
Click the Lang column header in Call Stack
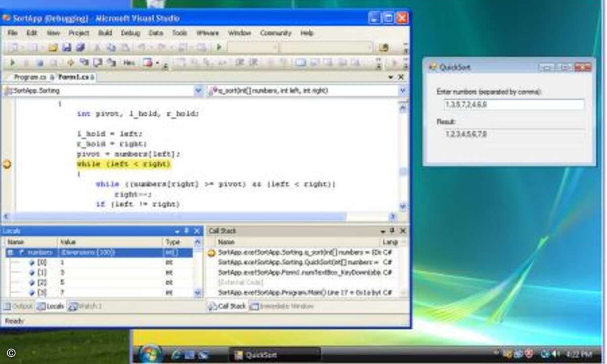point(388,242)
